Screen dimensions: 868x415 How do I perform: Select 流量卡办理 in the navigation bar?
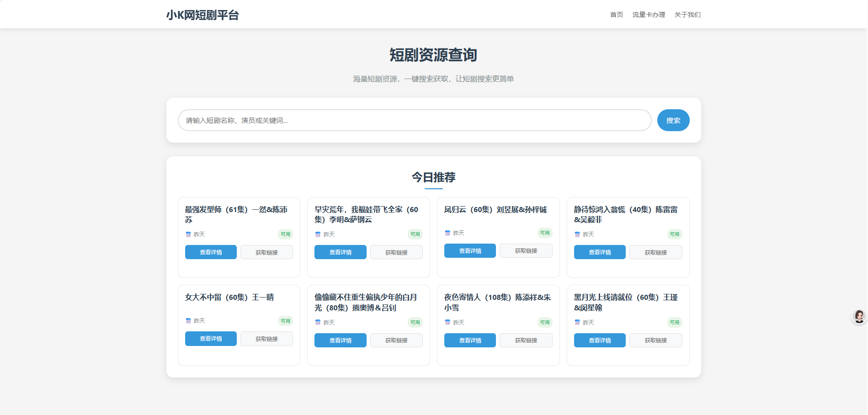coord(648,14)
